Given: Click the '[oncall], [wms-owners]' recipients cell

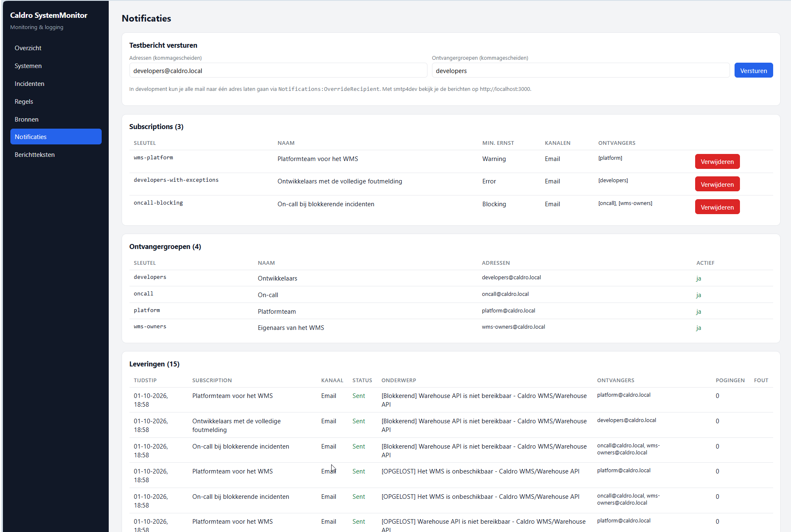Looking at the screenshot, I should point(625,203).
